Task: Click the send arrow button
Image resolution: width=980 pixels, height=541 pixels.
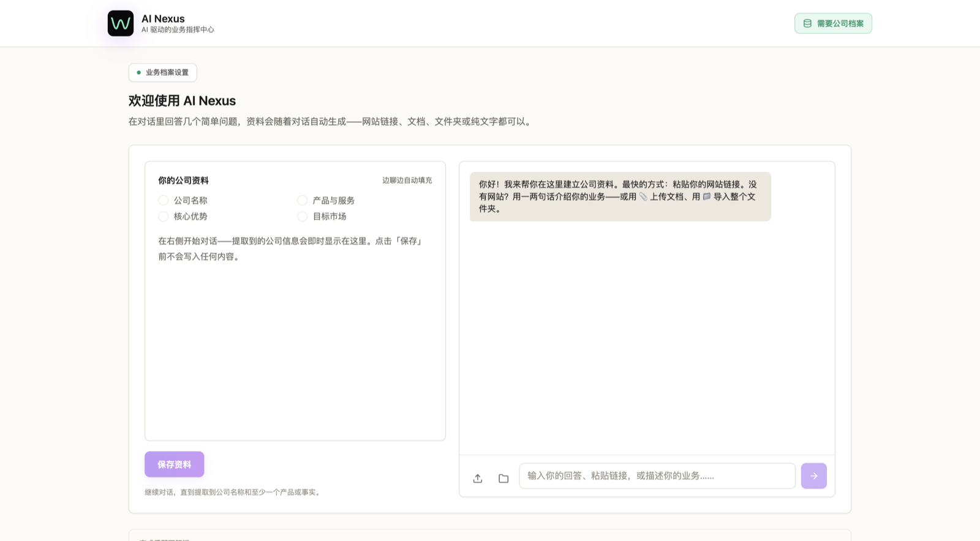Action: pyautogui.click(x=814, y=476)
